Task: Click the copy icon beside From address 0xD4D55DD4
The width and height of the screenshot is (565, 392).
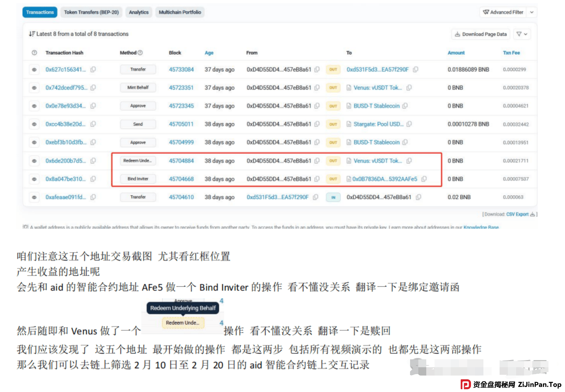Action: (317, 69)
